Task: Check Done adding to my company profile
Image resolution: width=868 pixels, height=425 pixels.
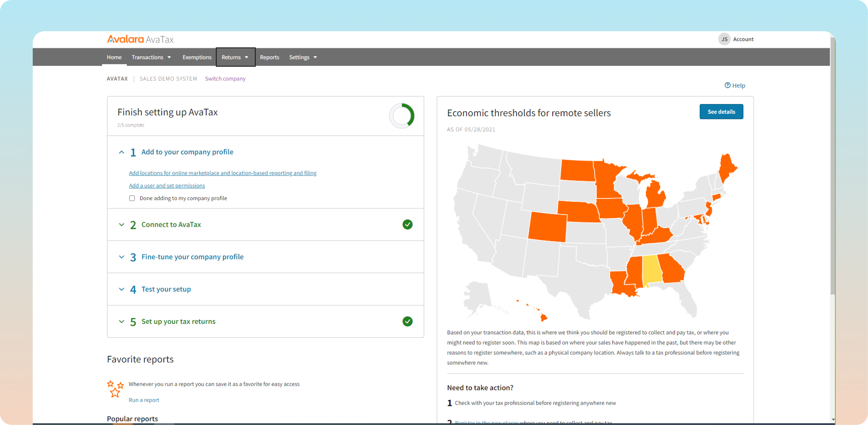Action: (x=132, y=198)
